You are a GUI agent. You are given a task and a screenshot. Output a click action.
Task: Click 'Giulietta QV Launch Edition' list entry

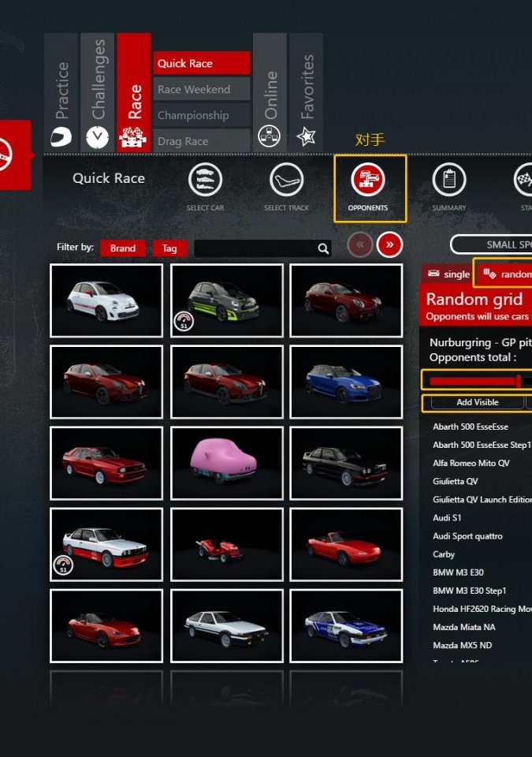pyautogui.click(x=482, y=500)
